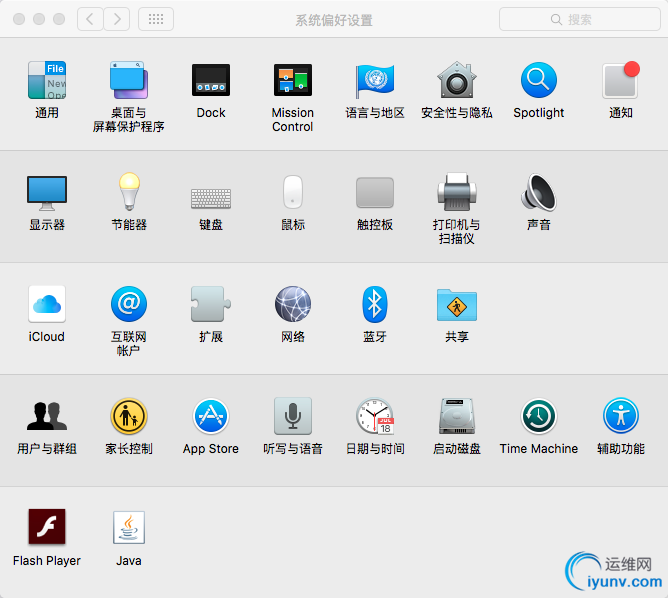Open iCloud preferences
The height and width of the screenshot is (598, 668).
tap(47, 304)
